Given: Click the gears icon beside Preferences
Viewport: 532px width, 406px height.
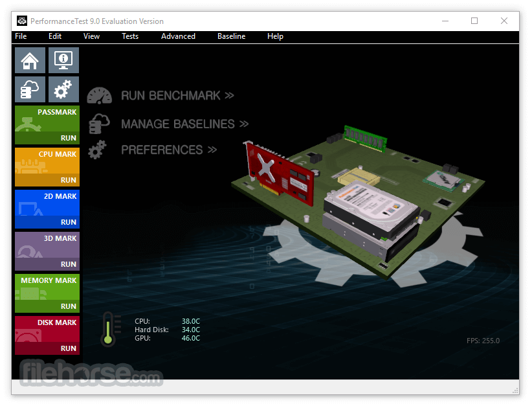Looking at the screenshot, I should click(x=97, y=150).
